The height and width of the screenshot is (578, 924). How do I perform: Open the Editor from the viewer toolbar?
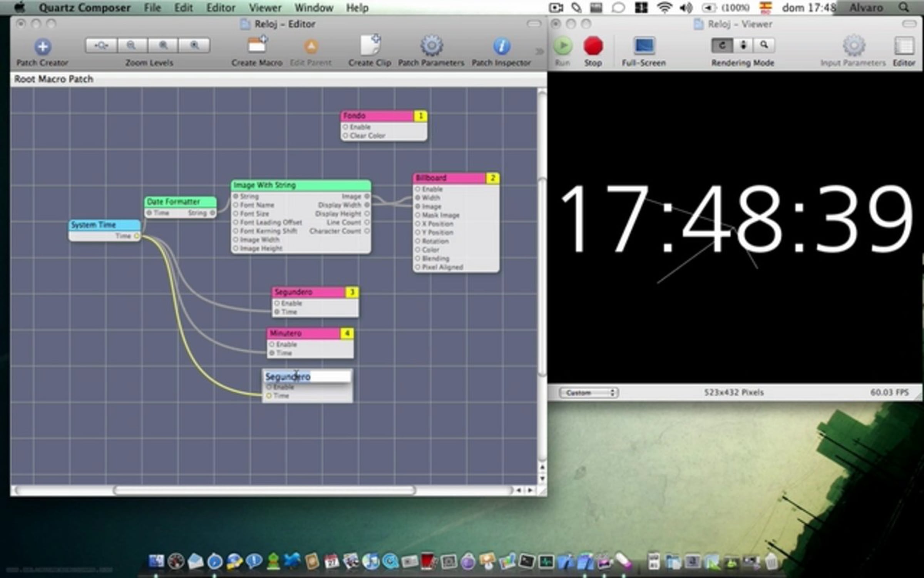click(904, 46)
